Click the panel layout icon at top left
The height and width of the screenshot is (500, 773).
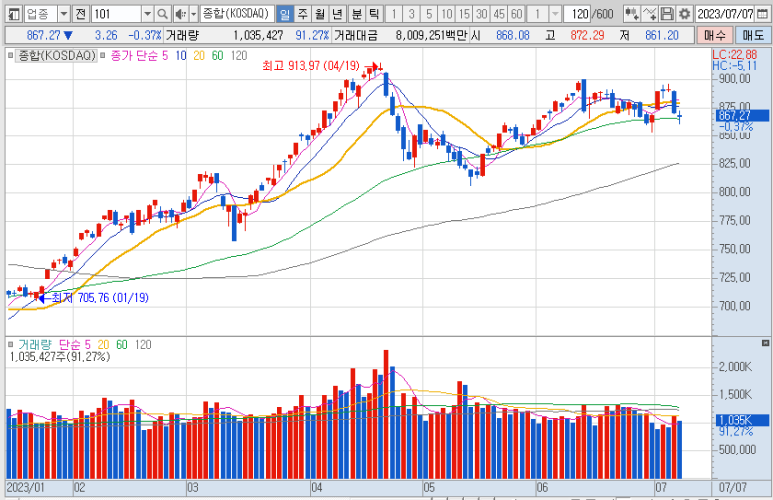tap(13, 14)
